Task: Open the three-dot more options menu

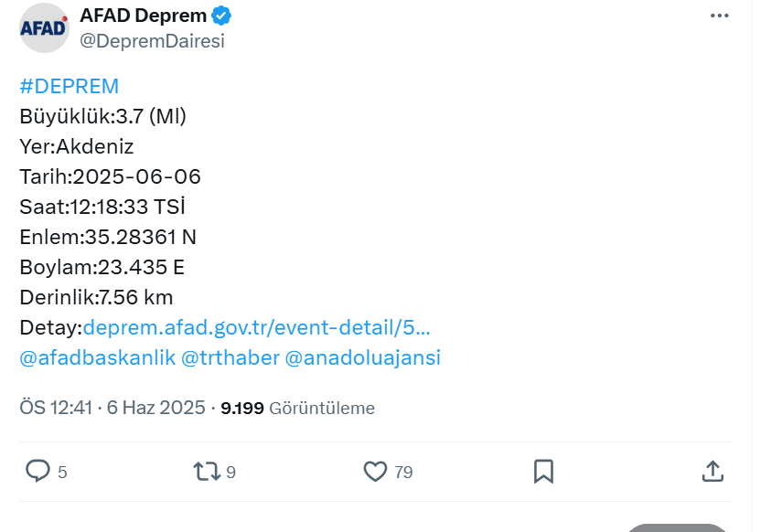Action: (x=719, y=16)
